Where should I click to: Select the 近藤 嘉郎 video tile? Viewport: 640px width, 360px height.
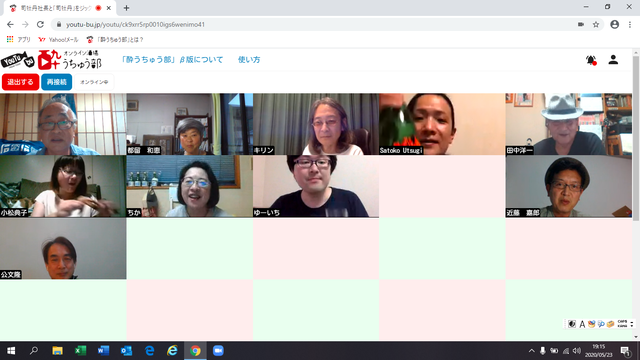pos(569,186)
